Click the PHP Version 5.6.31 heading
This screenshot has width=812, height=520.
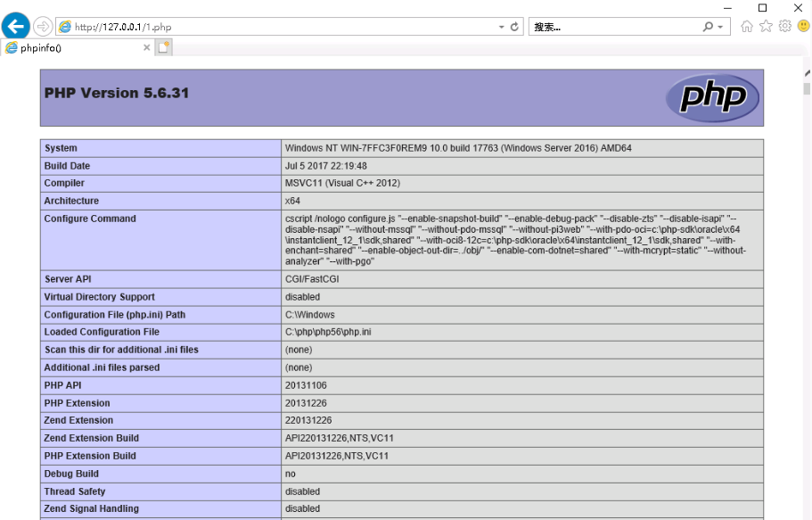(x=117, y=93)
